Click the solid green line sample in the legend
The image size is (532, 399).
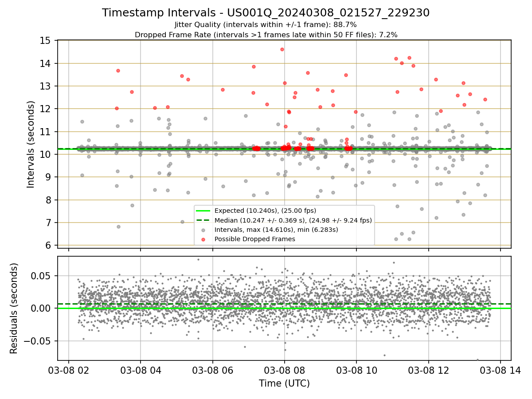[x=204, y=211]
